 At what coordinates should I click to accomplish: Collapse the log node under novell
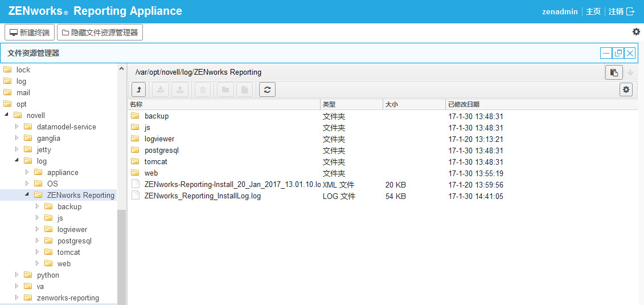coord(17,161)
